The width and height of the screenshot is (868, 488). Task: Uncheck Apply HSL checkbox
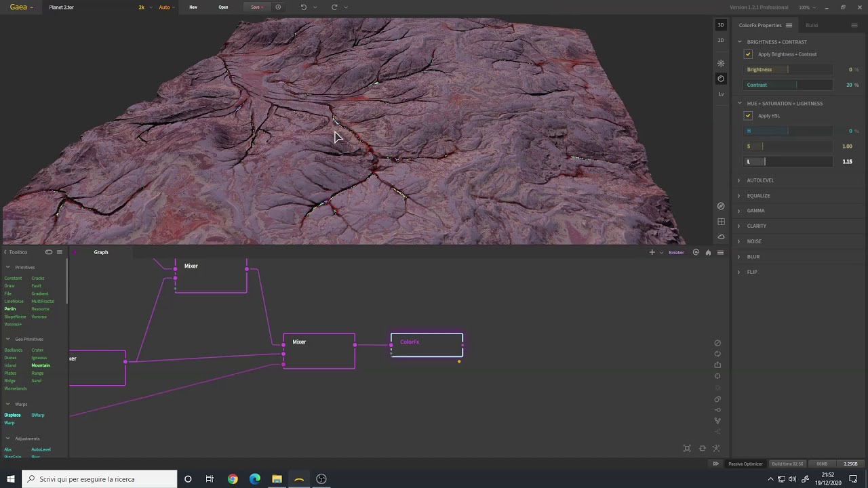(748, 116)
